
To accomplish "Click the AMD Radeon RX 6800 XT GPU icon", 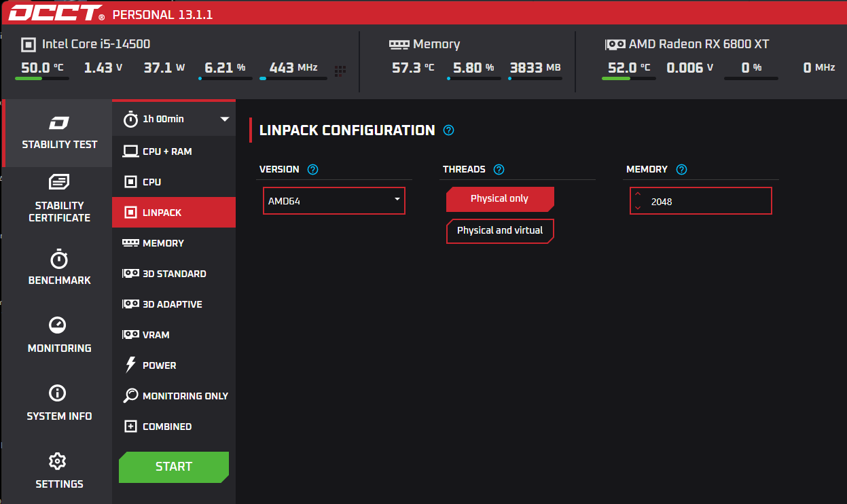I will 615,45.
